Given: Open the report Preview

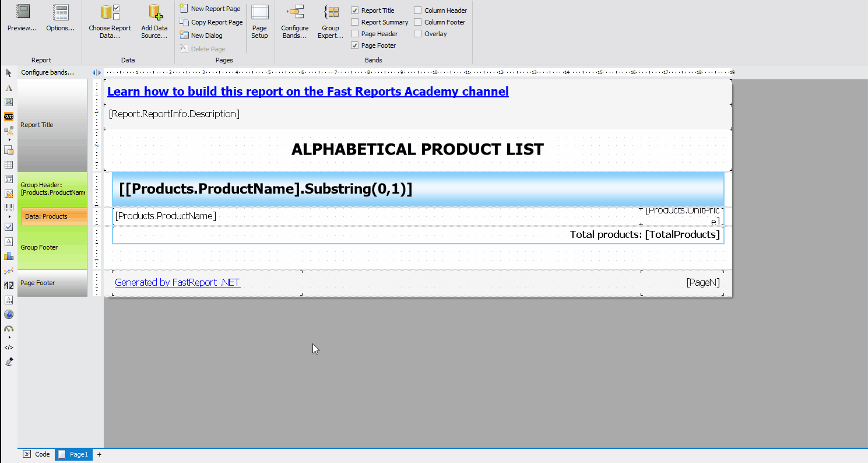Looking at the screenshot, I should click(x=22, y=18).
